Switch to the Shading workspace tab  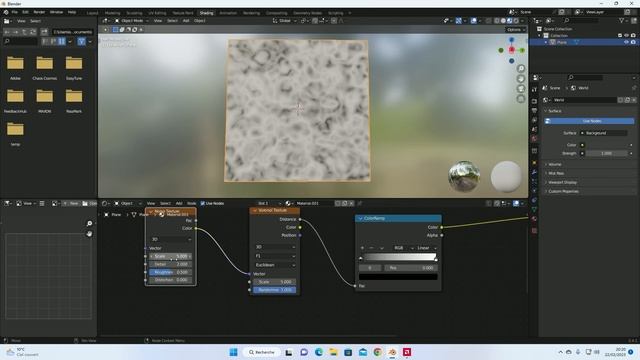click(x=206, y=13)
